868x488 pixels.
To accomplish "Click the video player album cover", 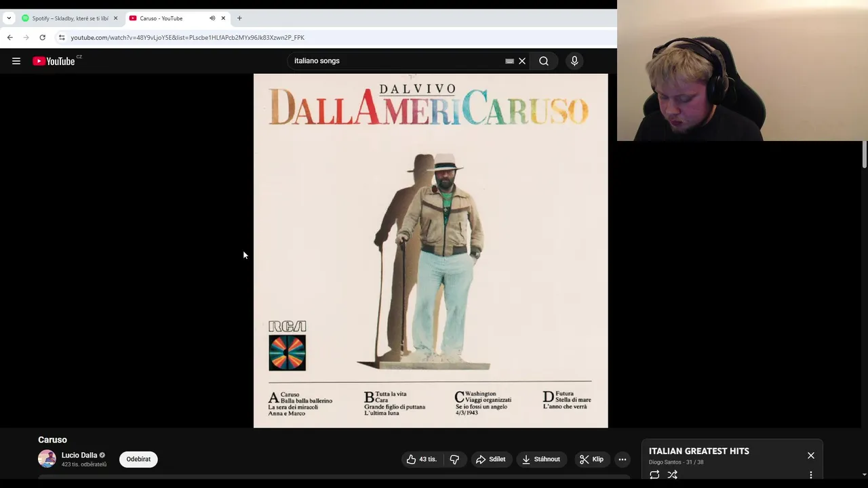I will pyautogui.click(x=431, y=251).
